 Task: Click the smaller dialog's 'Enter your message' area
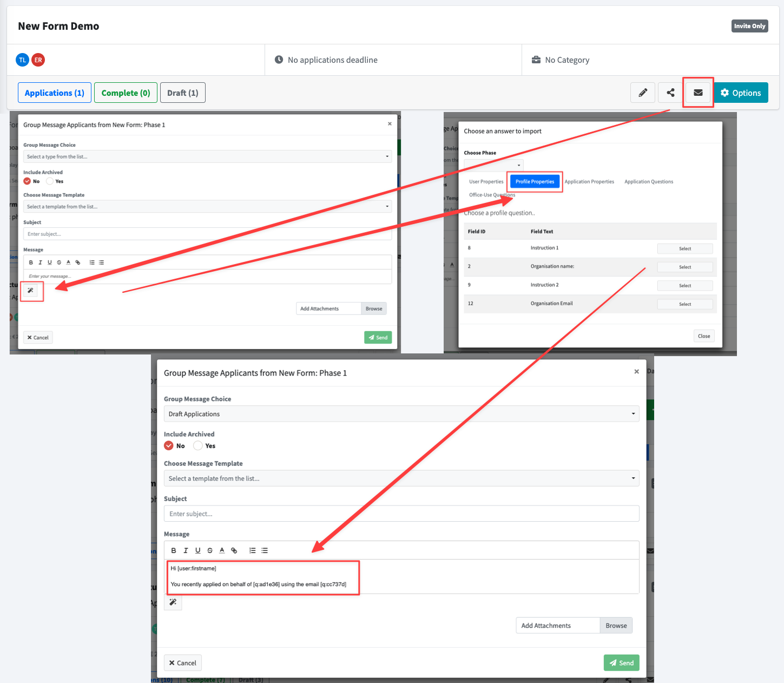[208, 277]
